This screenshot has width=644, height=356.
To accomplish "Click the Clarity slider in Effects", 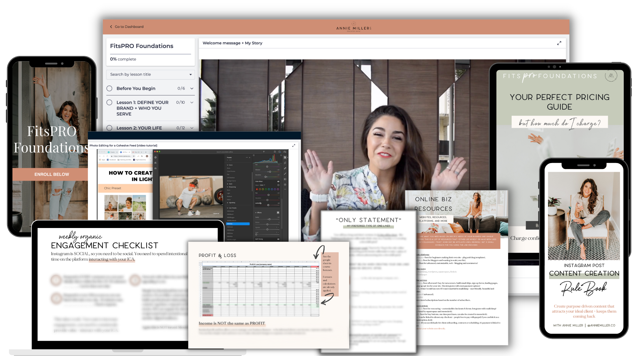I will click(x=269, y=219).
